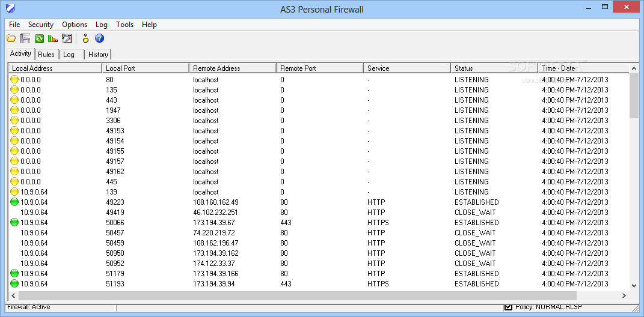The image size is (644, 317).
Task: Click the green refresh toolbar icon
Action: click(39, 39)
